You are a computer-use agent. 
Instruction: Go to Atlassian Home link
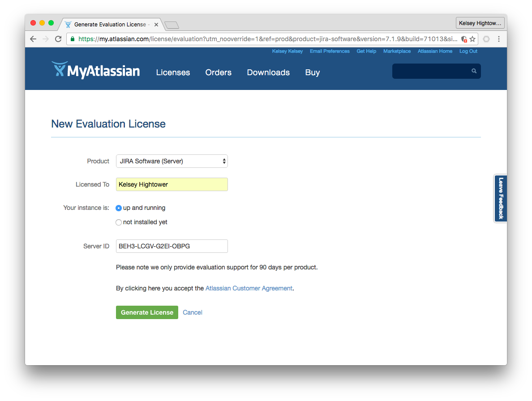435,51
